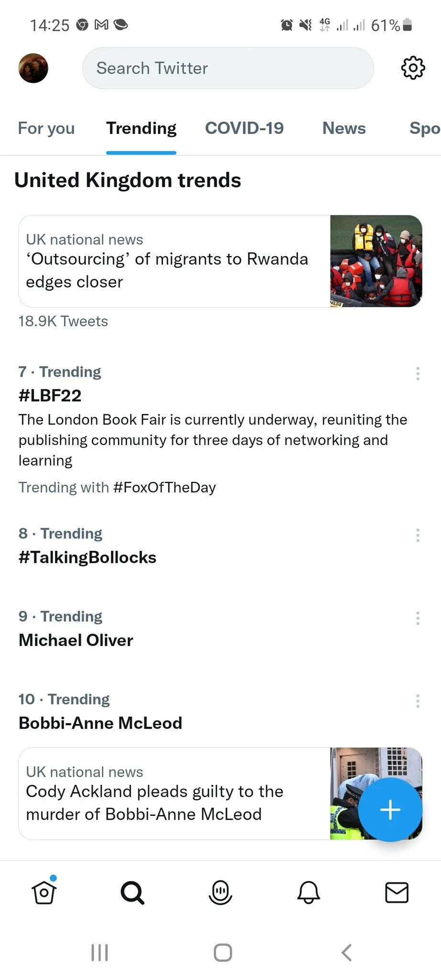Viewport: 441px width, 980px height.
Task: Open the Android recent apps button
Action: (x=99, y=952)
